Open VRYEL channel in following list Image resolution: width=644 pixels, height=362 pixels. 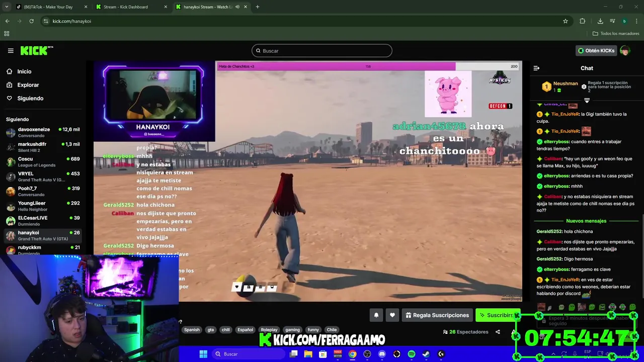coord(42,176)
